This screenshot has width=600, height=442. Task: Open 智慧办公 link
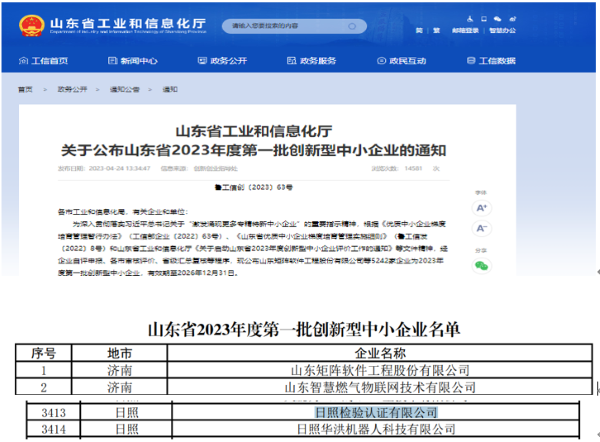pos(502,30)
